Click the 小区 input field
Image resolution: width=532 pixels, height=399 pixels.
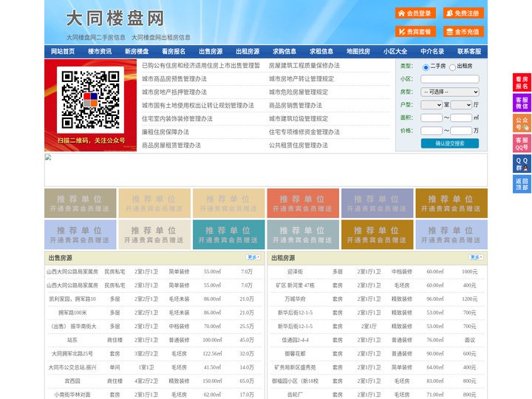pyautogui.click(x=449, y=79)
